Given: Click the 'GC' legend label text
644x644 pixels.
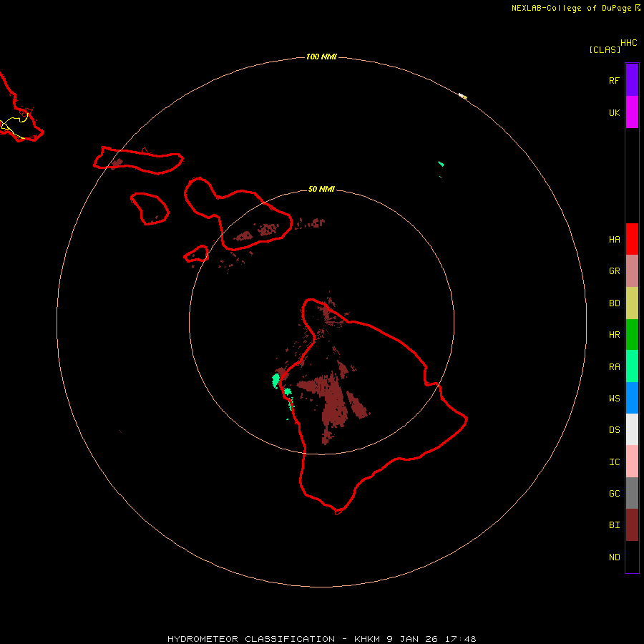Looking at the screenshot, I should tap(614, 494).
